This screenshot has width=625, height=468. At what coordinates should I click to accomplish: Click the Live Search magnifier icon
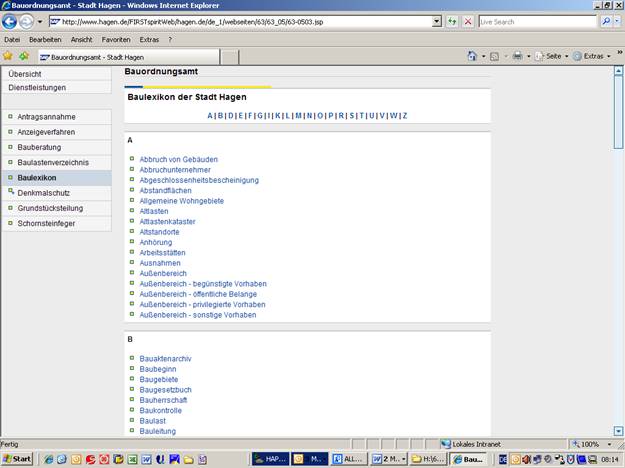[x=606, y=21]
